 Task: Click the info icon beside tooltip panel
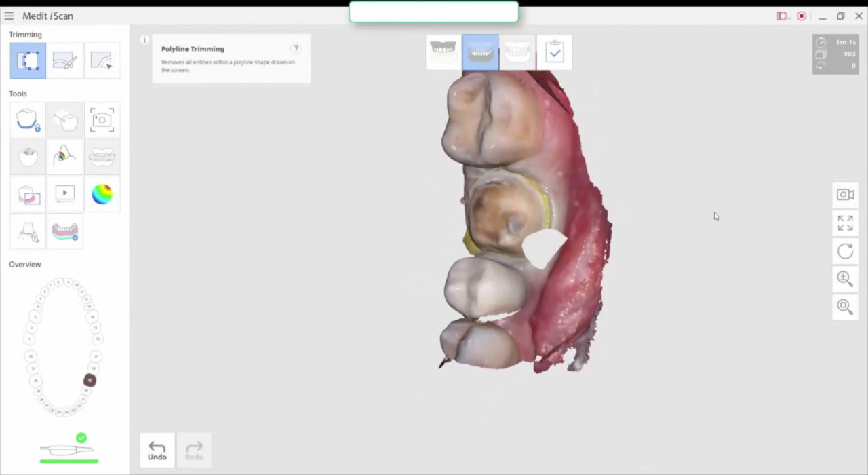(144, 40)
